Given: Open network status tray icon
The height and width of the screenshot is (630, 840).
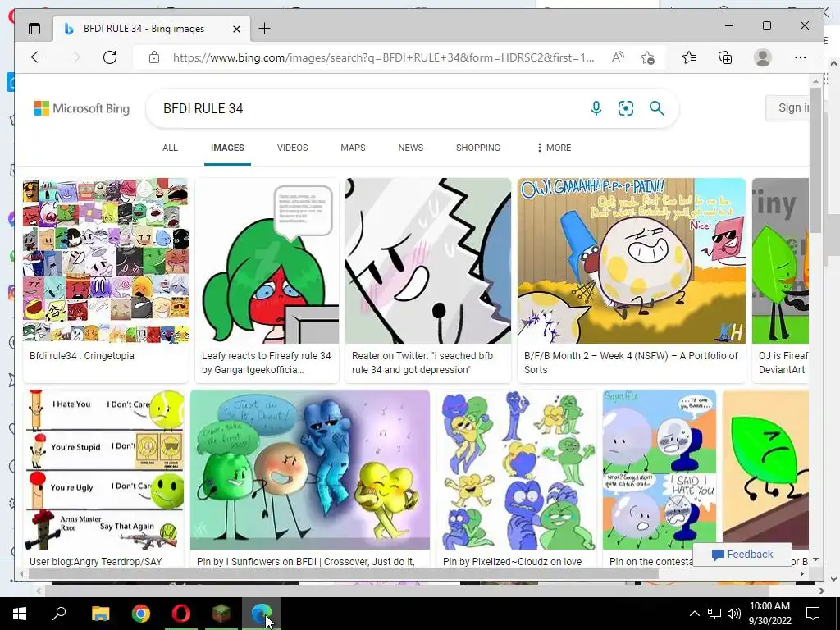Looking at the screenshot, I should tap(714, 614).
